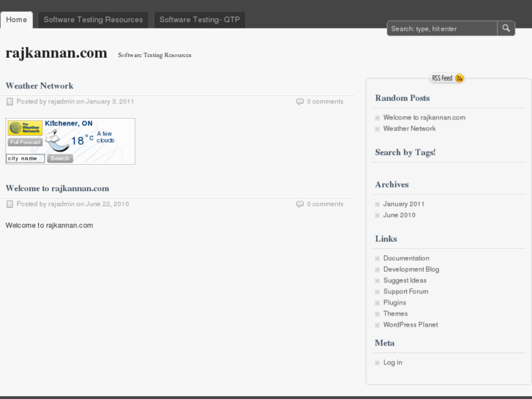Click the cloudy weather icon in widget
This screenshot has width=532, height=399.
tap(57, 140)
